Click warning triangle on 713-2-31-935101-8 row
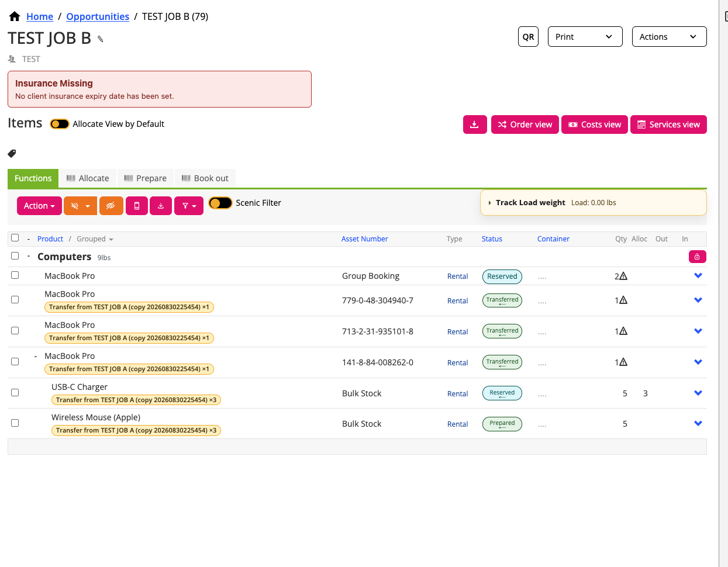 (x=623, y=331)
